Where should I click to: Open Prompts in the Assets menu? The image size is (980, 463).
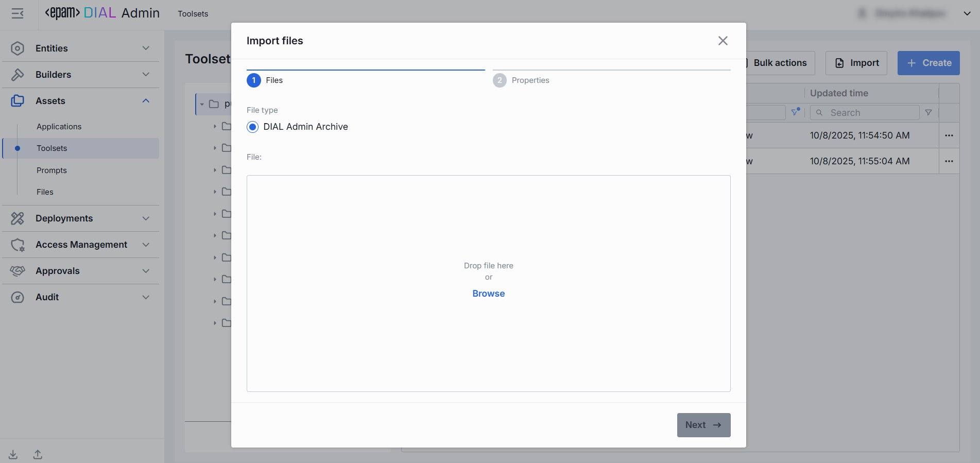coord(51,170)
